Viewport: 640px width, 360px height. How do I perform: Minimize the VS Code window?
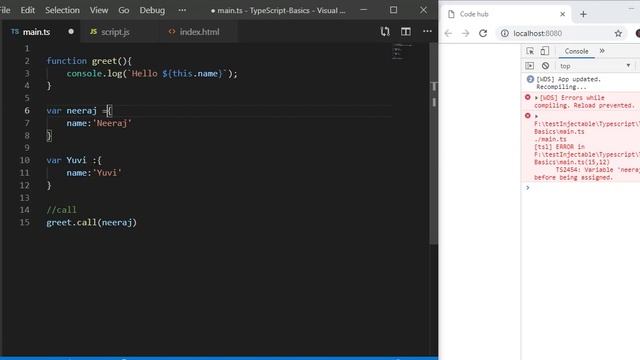(363, 10)
